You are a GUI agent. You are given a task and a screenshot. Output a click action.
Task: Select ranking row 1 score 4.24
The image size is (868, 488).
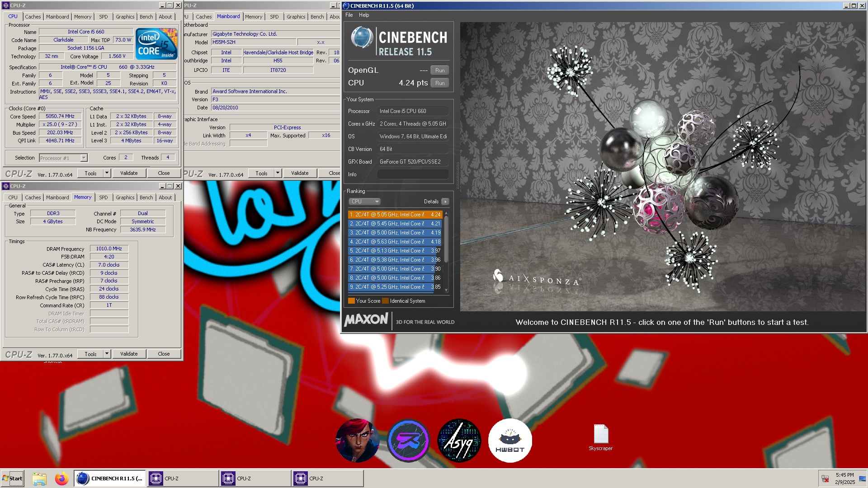[x=395, y=215]
